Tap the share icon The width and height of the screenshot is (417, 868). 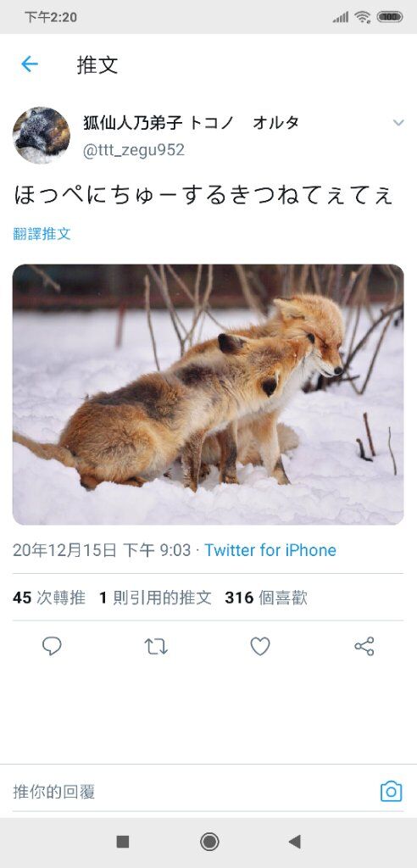[x=364, y=646]
